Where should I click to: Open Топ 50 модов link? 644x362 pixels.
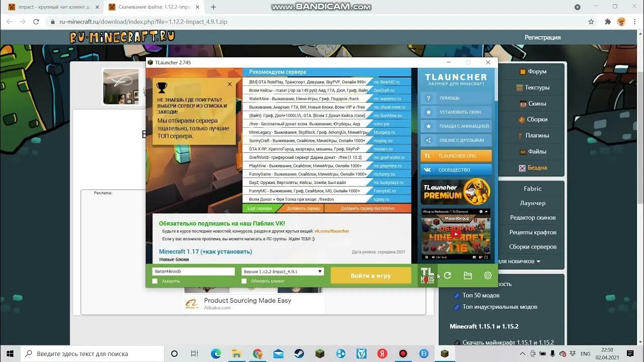[481, 295]
